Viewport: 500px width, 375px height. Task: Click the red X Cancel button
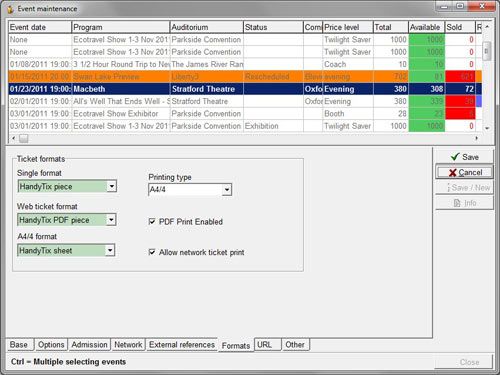tap(464, 172)
